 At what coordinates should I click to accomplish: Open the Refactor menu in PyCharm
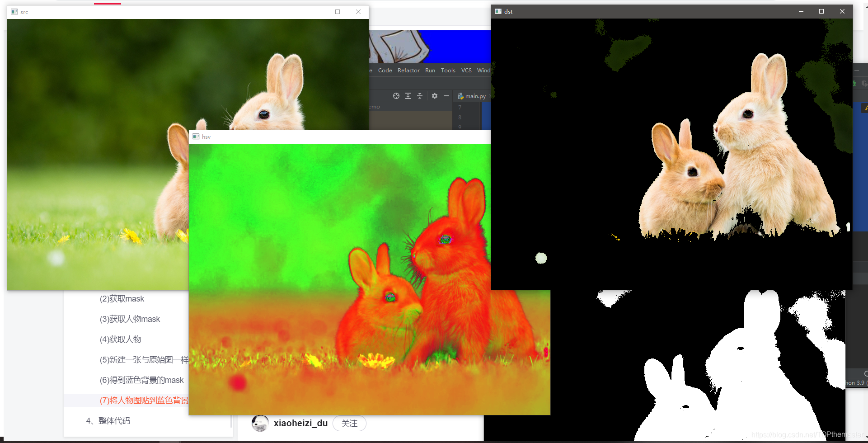(408, 71)
